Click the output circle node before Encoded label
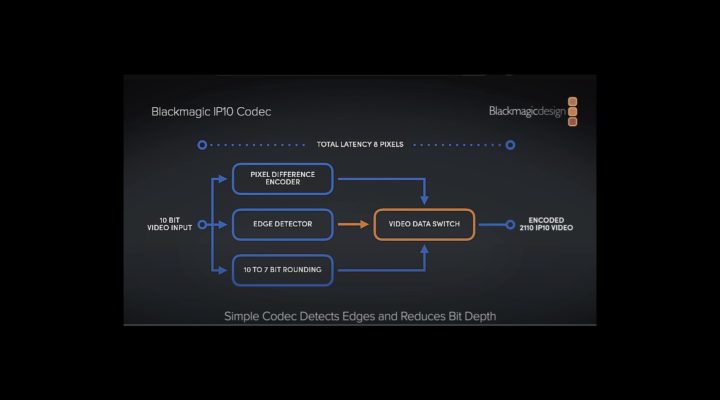This screenshot has width=720, height=400. click(510, 225)
